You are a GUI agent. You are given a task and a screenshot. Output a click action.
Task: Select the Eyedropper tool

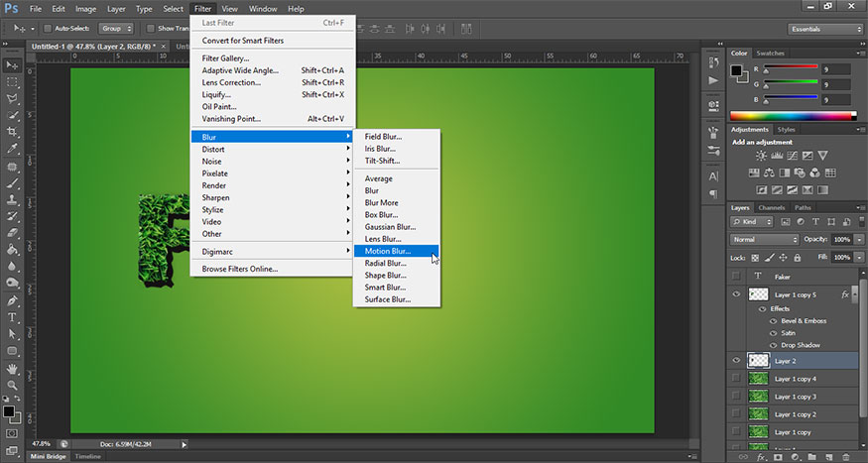[x=12, y=149]
